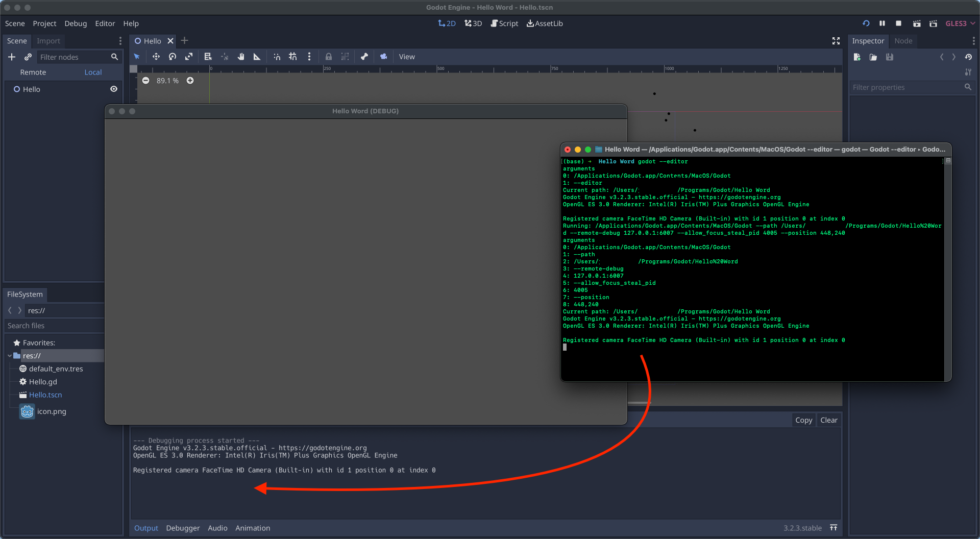The image size is (980, 539).
Task: Activate the Pan tool
Action: (x=241, y=57)
